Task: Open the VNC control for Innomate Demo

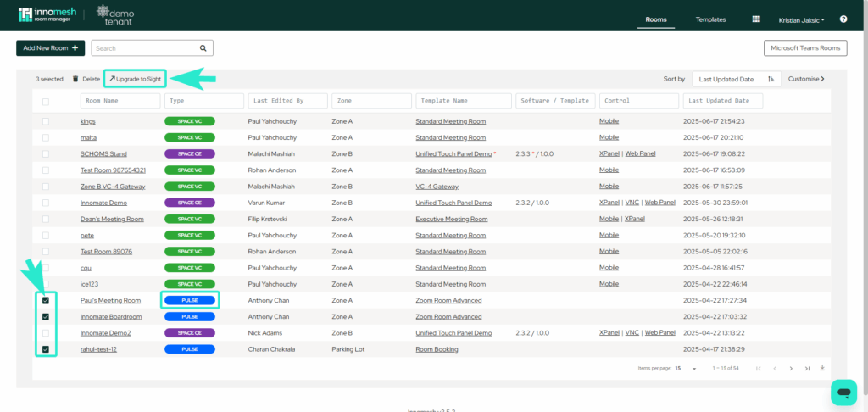Action: (x=632, y=203)
